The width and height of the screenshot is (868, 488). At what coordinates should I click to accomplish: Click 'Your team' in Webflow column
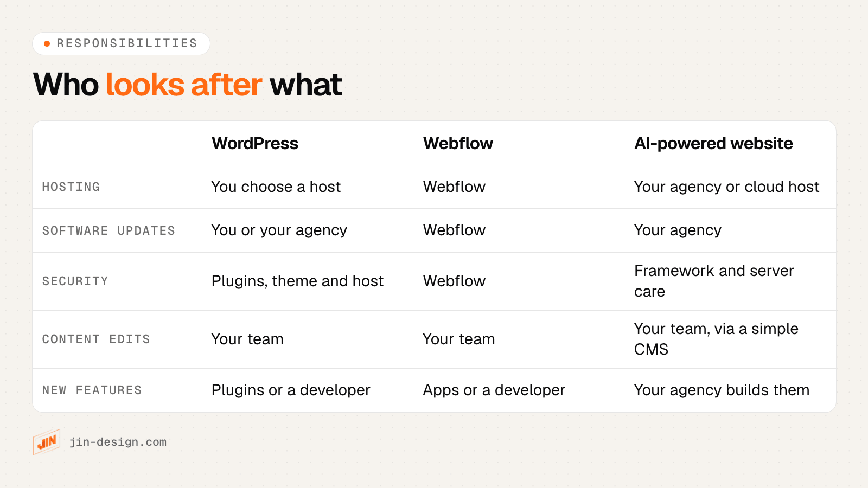pos(459,339)
